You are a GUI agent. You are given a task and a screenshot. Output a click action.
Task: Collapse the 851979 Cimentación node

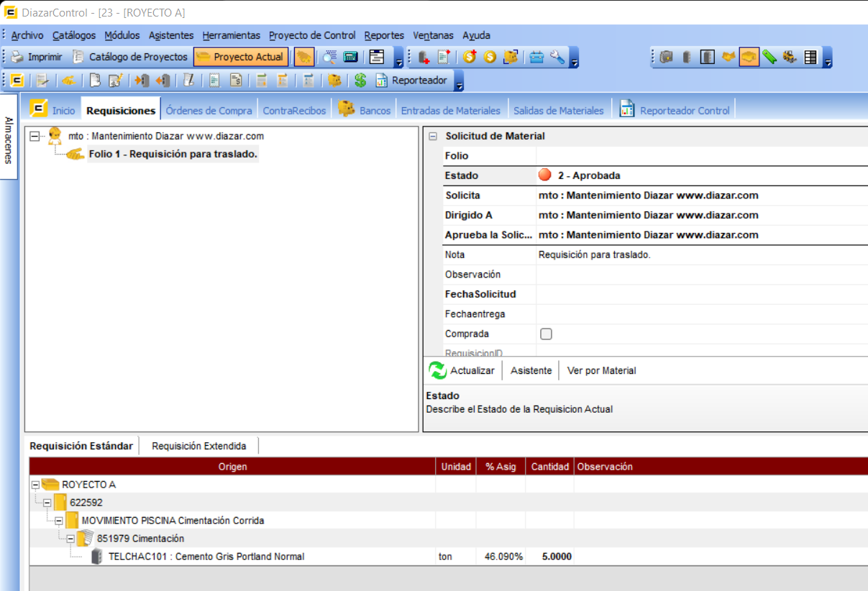[71, 539]
